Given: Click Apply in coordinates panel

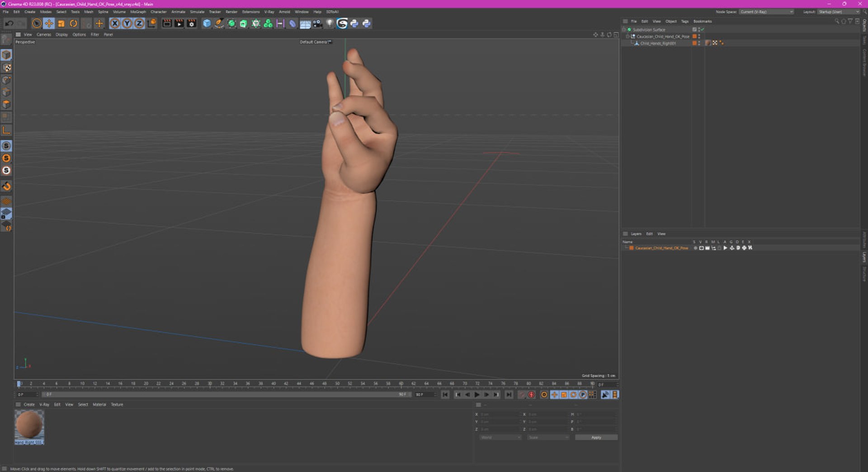Looking at the screenshot, I should tap(596, 438).
